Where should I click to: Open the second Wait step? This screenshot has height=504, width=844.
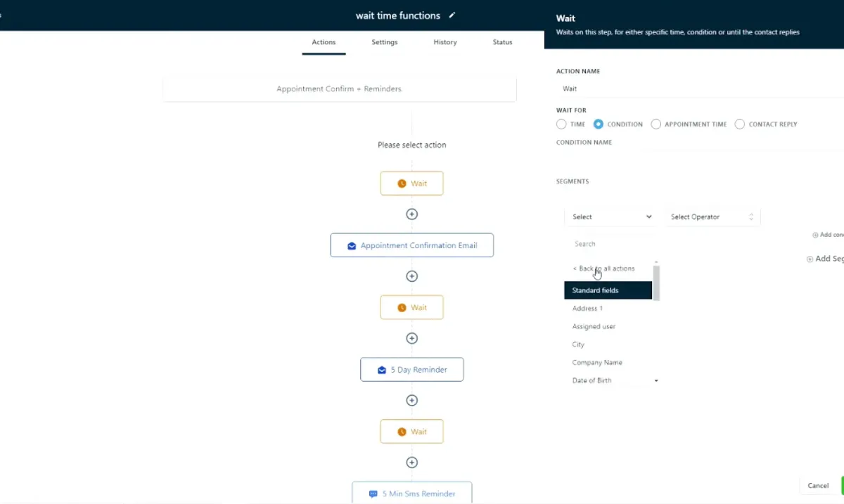[x=412, y=307]
